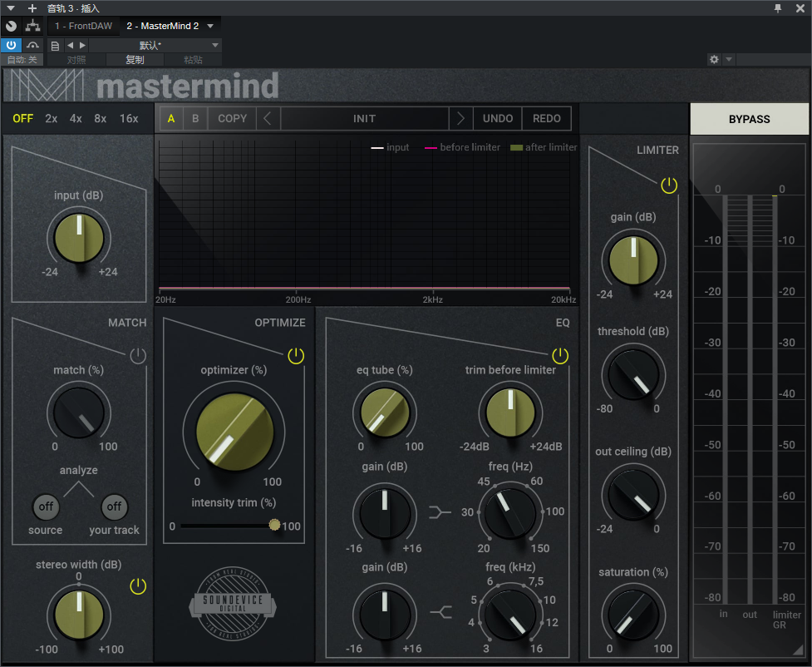Expand the dropdown arrow next to gear
Screen dimensions: 812x667
[x=729, y=59]
